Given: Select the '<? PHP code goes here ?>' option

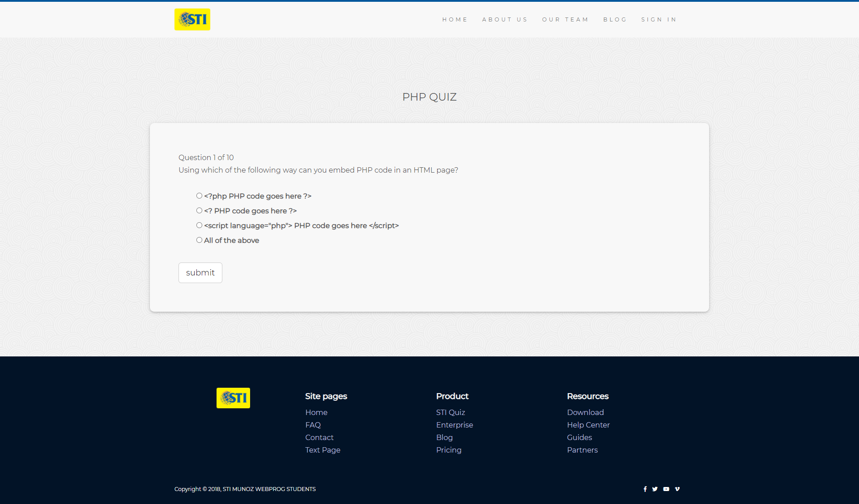Looking at the screenshot, I should click(x=199, y=211).
